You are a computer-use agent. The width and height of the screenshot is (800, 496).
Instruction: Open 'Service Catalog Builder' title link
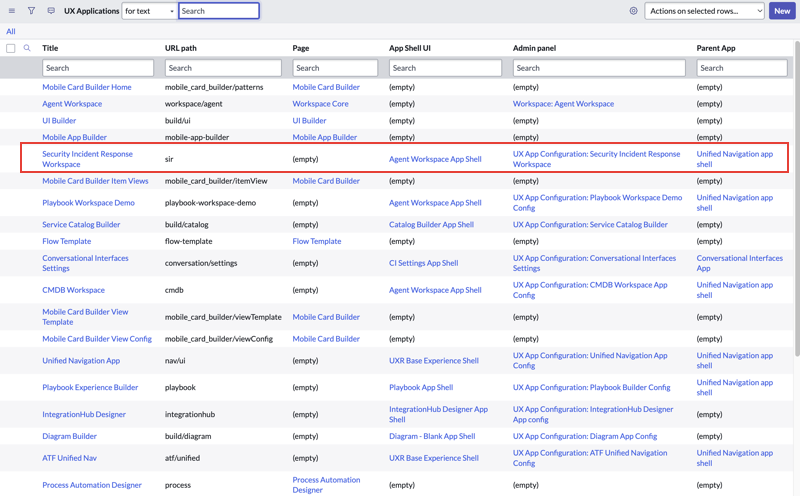tap(81, 225)
